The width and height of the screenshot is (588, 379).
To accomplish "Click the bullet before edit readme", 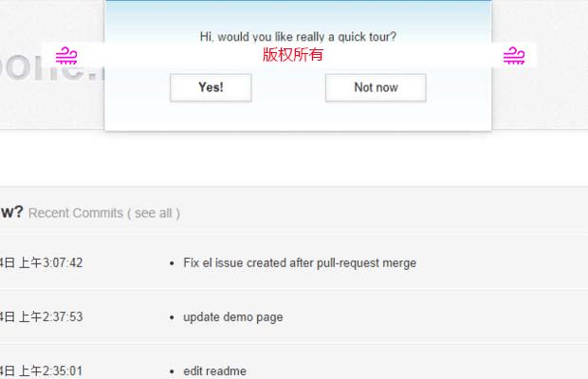I will (x=171, y=371).
